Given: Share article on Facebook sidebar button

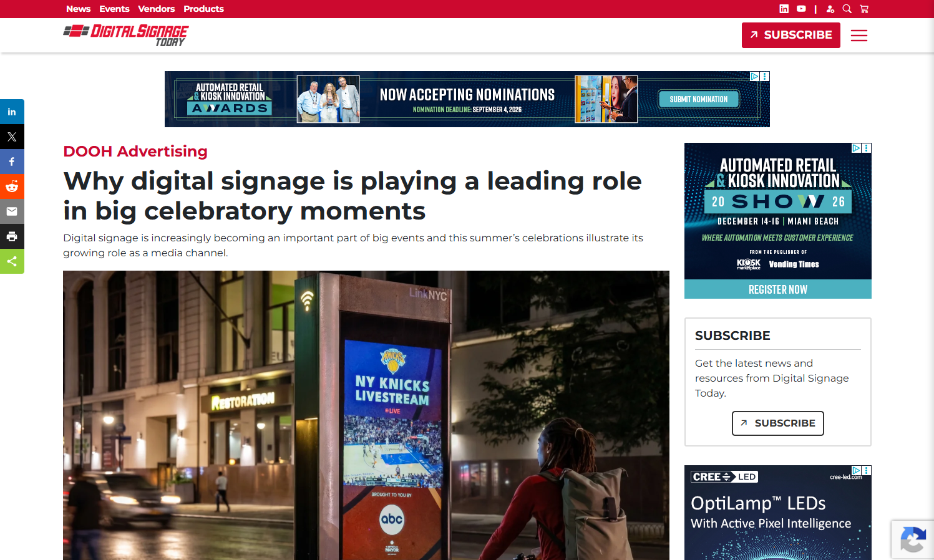Looking at the screenshot, I should [12, 162].
